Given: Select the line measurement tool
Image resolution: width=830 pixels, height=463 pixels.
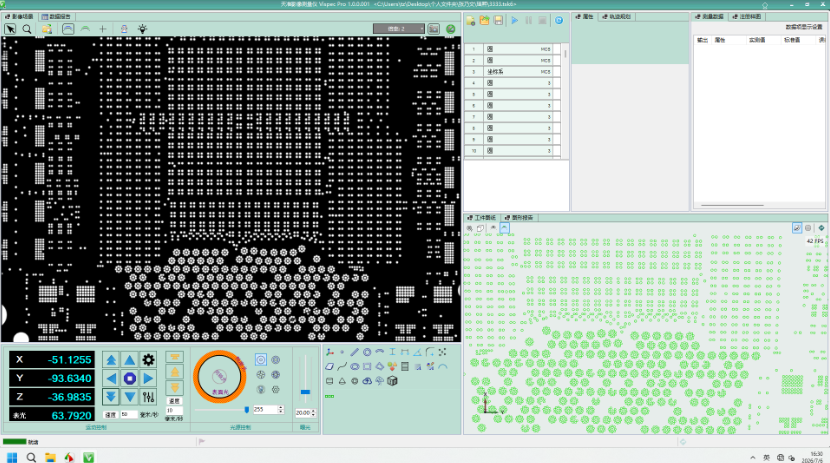Looking at the screenshot, I should 355,352.
